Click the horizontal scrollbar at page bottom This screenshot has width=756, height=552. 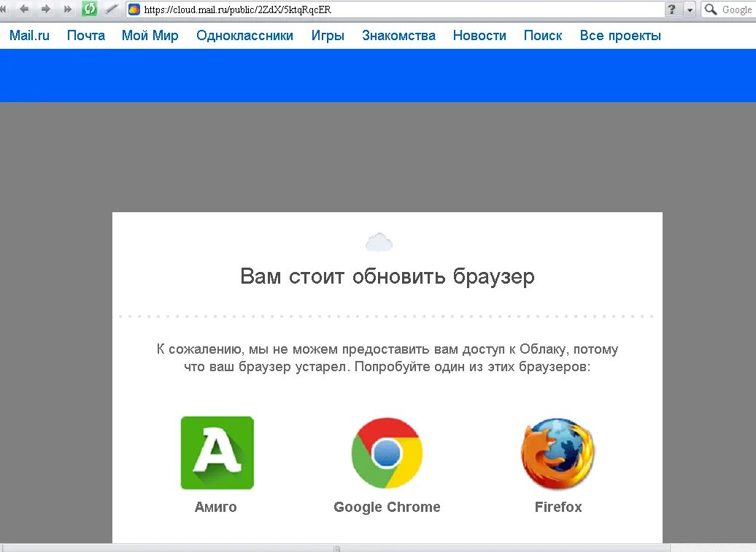click(335, 548)
